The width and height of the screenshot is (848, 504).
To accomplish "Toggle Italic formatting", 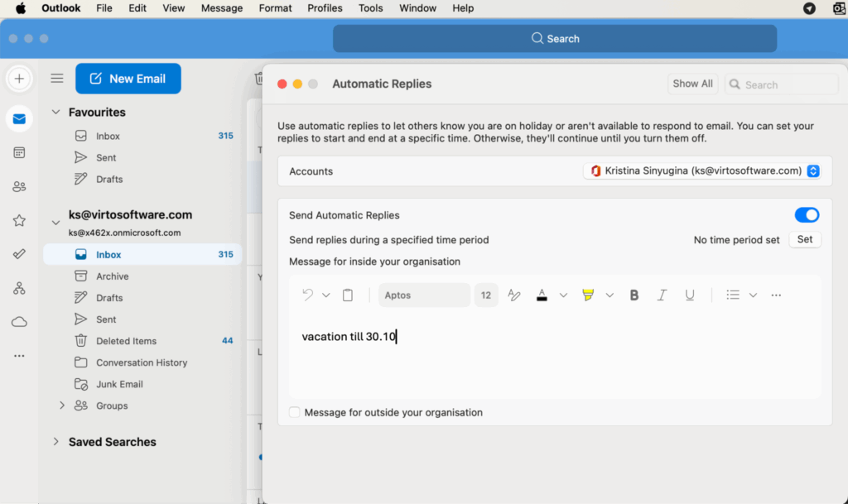I will [660, 295].
